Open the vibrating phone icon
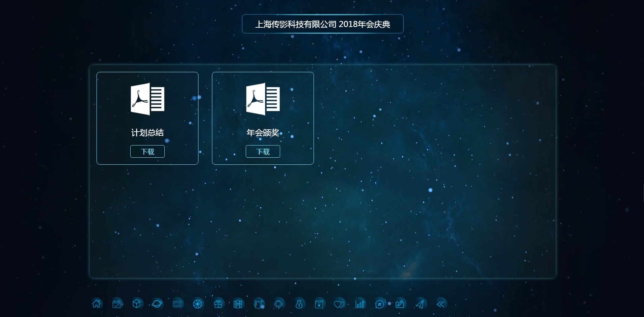 pyautogui.click(x=278, y=304)
